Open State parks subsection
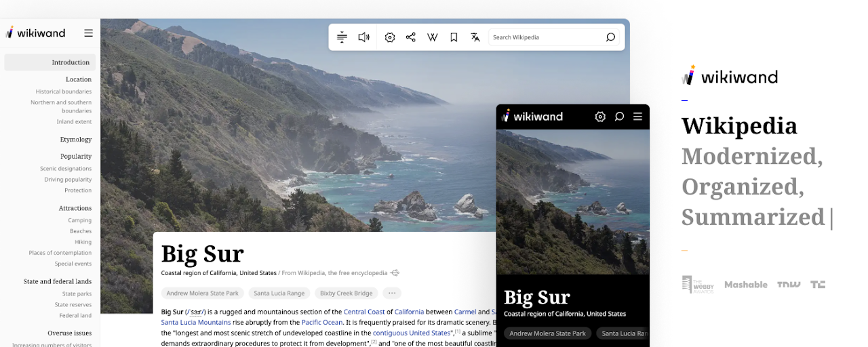This screenshot has height=347, width=868. pyautogui.click(x=77, y=294)
